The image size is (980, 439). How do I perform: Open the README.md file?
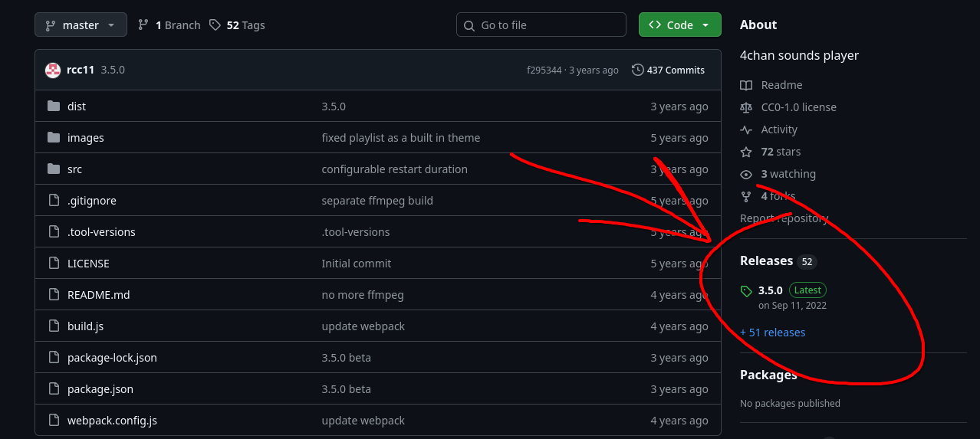click(99, 295)
